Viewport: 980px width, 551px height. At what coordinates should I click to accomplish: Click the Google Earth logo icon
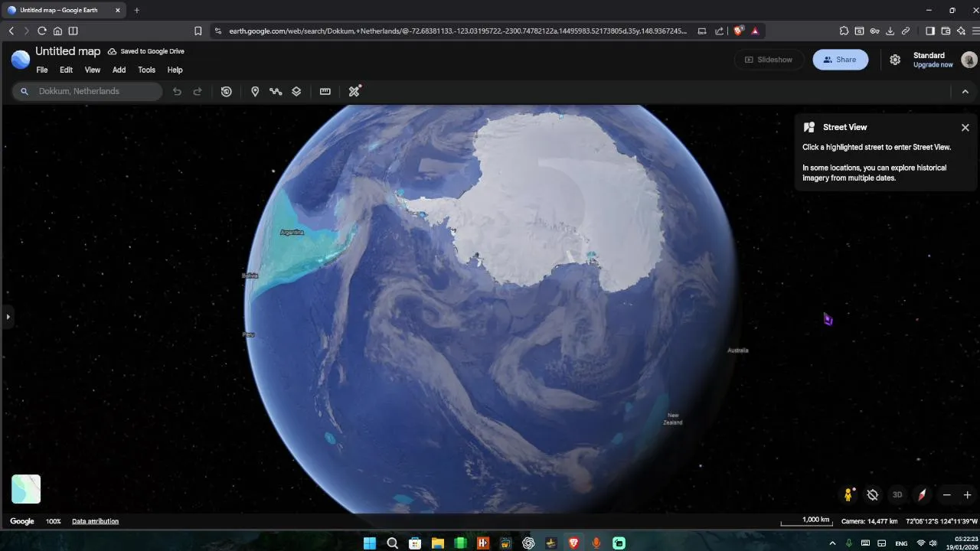click(x=21, y=59)
